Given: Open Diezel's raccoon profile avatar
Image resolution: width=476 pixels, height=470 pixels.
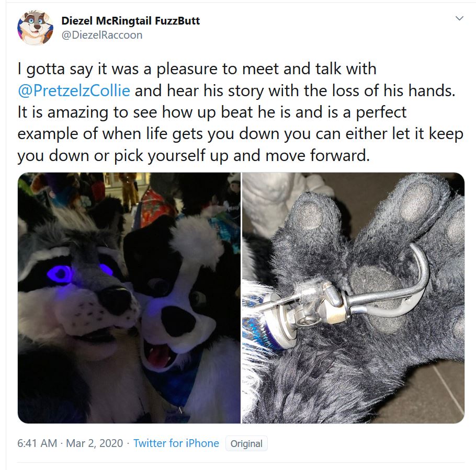Looking at the screenshot, I should point(35,28).
